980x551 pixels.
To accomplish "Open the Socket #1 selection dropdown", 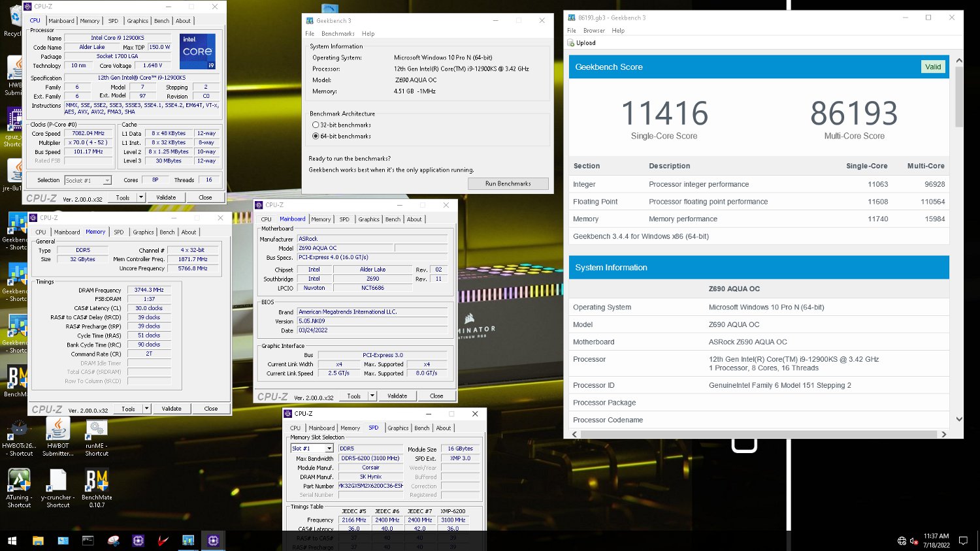I will [x=88, y=180].
